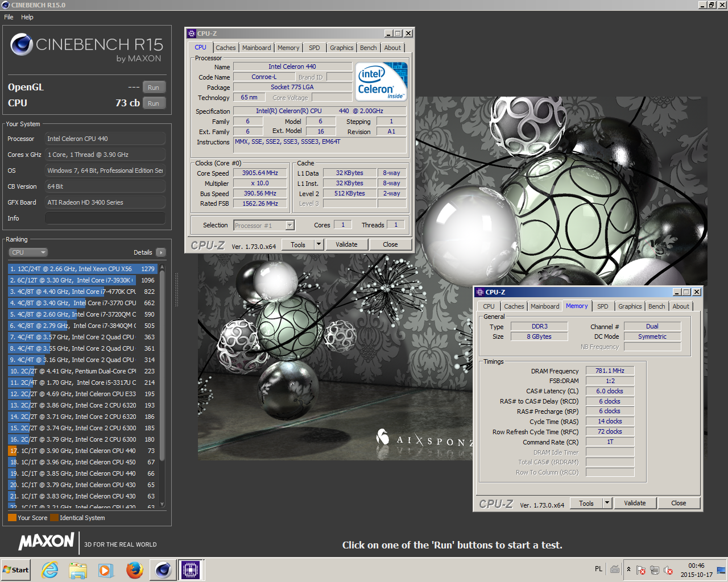Switch to Mainboard tab in top CPU-Z window

pyautogui.click(x=257, y=48)
